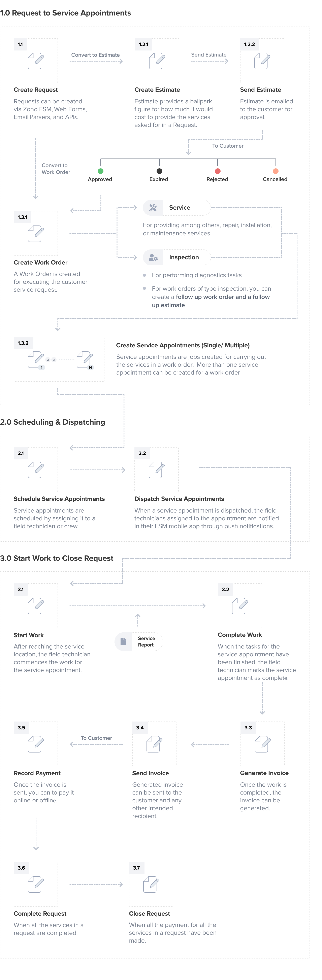Click the Create Request step icon

[36, 61]
